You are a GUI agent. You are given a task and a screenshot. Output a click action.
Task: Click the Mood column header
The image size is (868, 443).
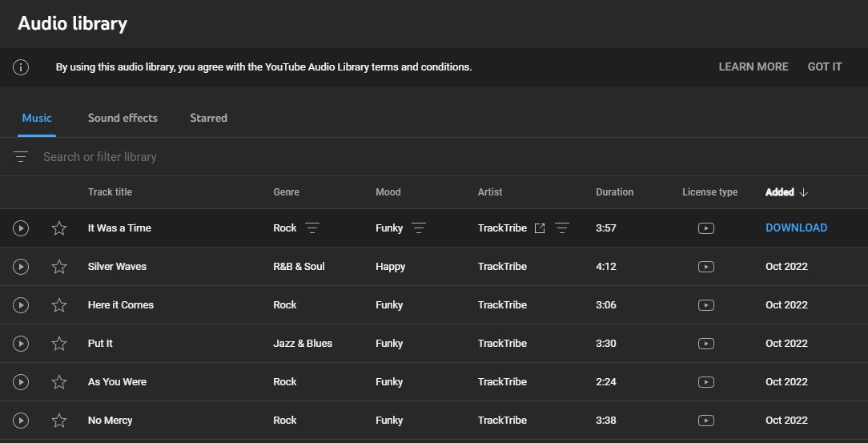(x=388, y=192)
